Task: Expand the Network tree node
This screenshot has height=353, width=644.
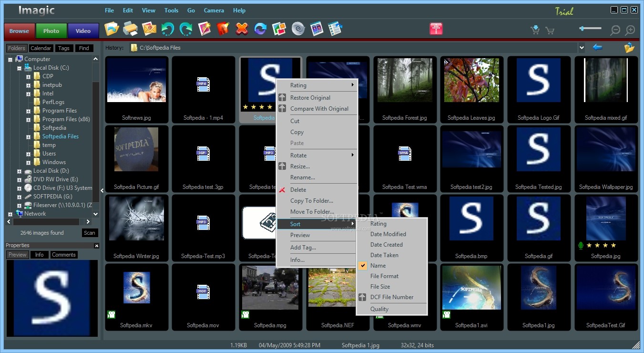Action: (10, 214)
